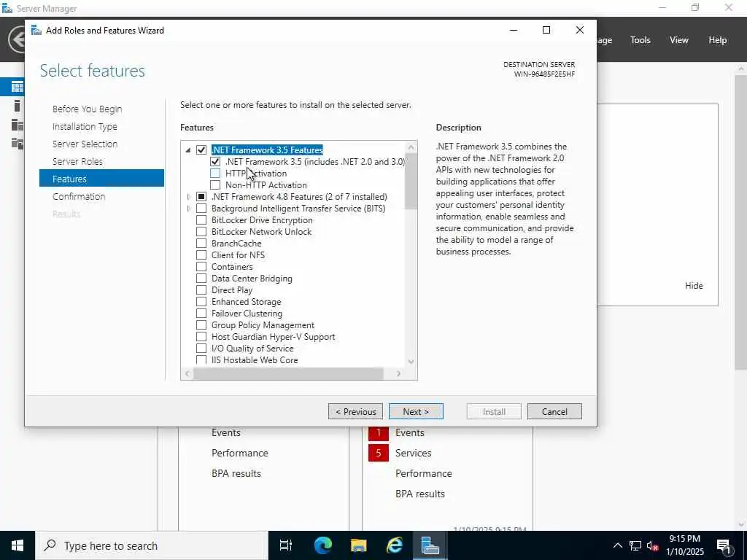The width and height of the screenshot is (747, 560).
Task: Check the Direct Play checkbox
Action: (201, 290)
